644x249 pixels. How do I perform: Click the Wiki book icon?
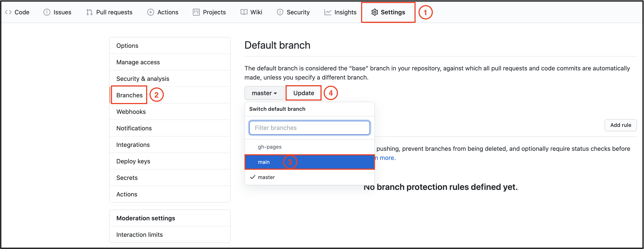point(244,12)
